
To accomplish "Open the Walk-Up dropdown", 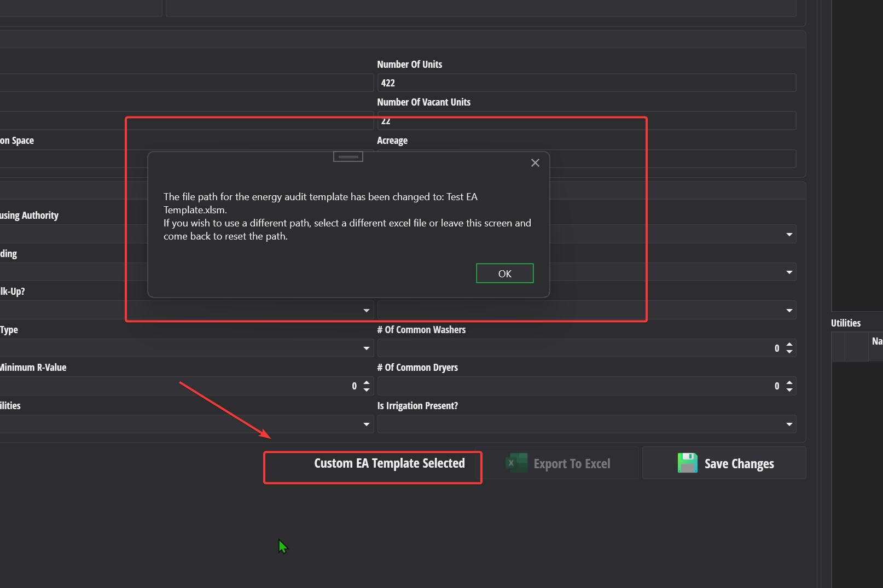I will pos(365,310).
